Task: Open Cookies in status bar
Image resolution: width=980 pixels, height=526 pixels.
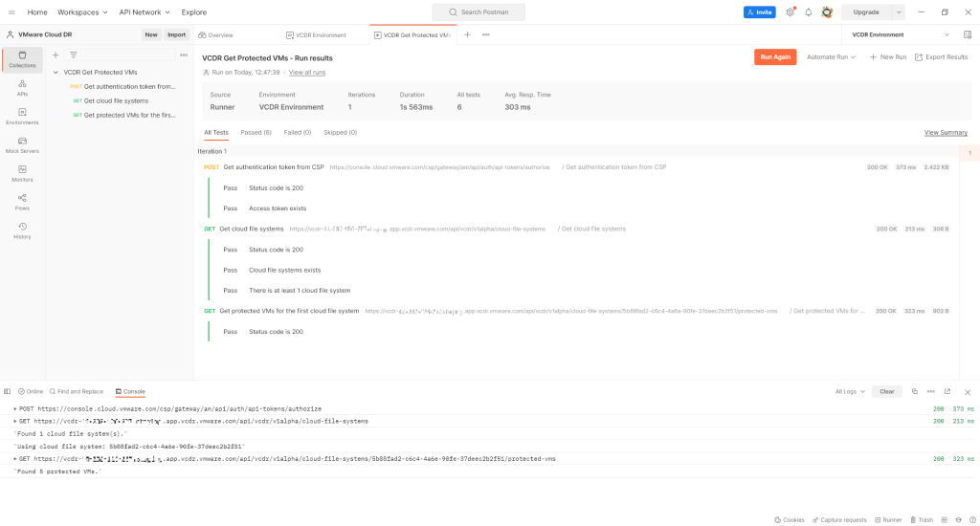Action: 790,519
